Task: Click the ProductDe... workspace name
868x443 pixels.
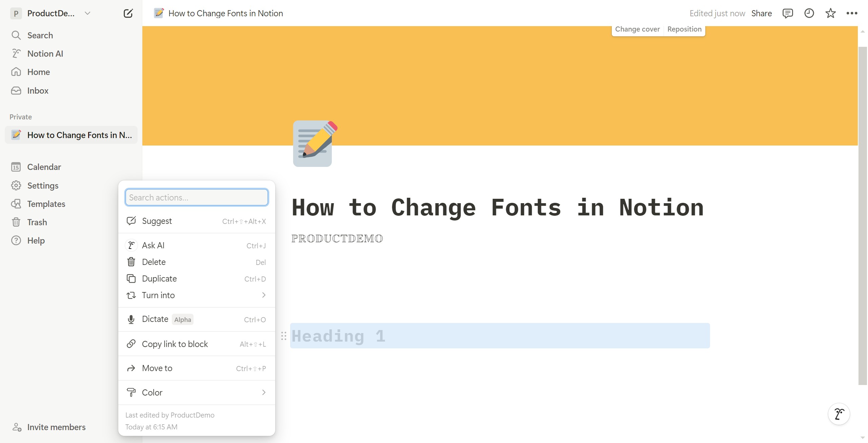Action: pos(51,14)
